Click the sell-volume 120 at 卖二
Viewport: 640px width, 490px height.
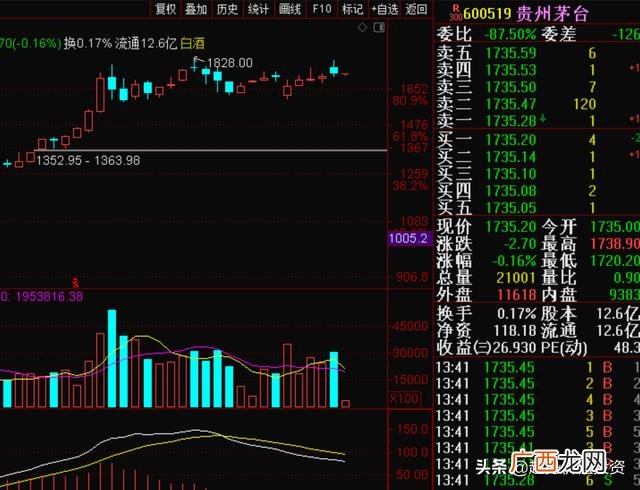point(584,104)
